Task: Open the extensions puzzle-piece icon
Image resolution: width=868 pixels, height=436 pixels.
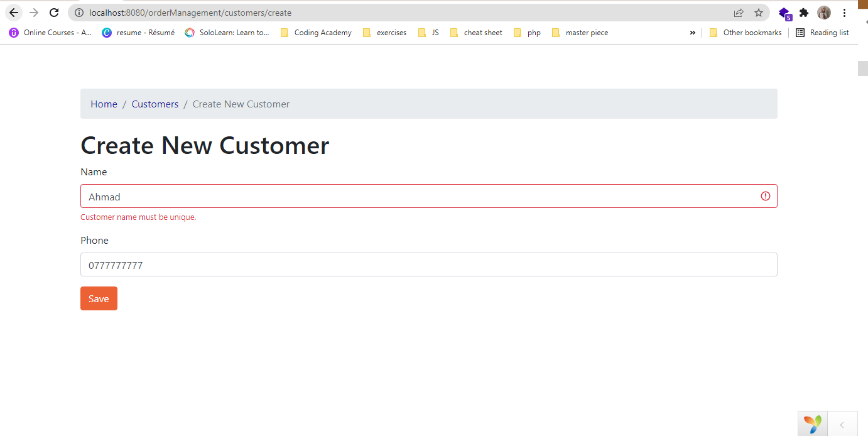Action: pos(805,13)
